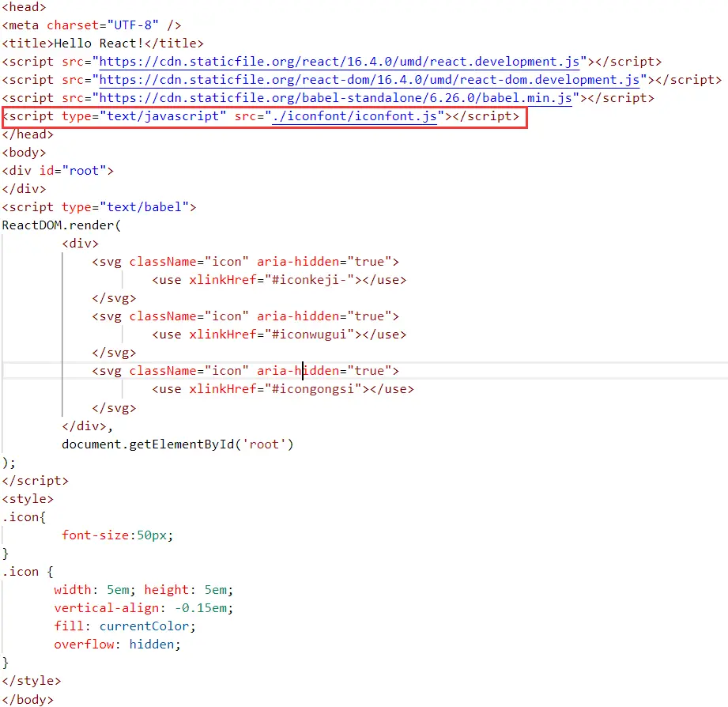Click the ReactDOM.render( line
The width and height of the screenshot is (728, 707).
(x=62, y=225)
